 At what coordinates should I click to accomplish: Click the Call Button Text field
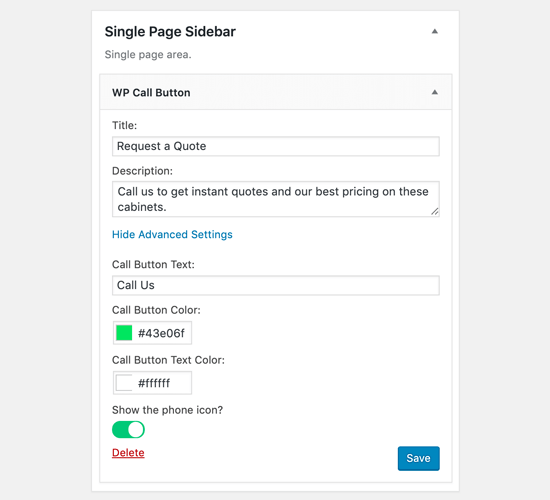click(276, 285)
